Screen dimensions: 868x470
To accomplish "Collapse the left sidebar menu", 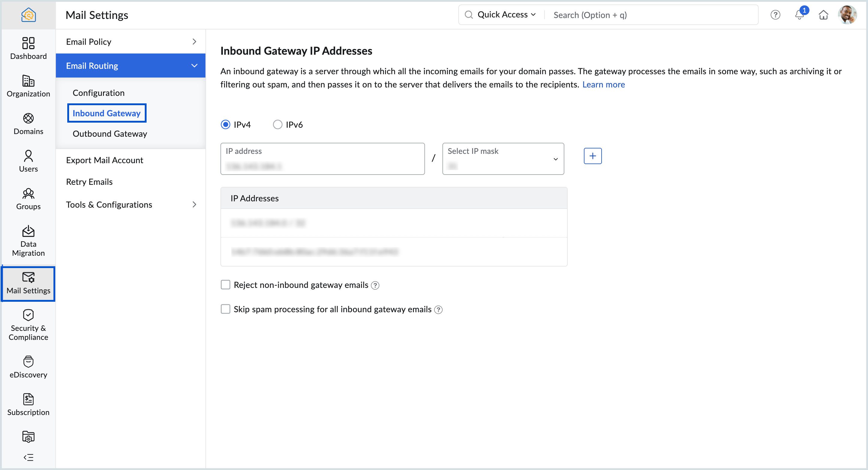I will point(28,457).
